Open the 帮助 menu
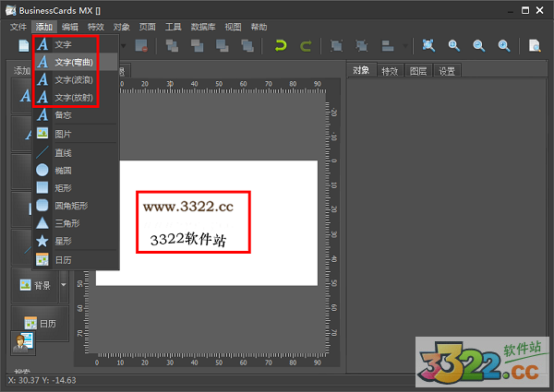This screenshot has width=554, height=392. point(259,27)
